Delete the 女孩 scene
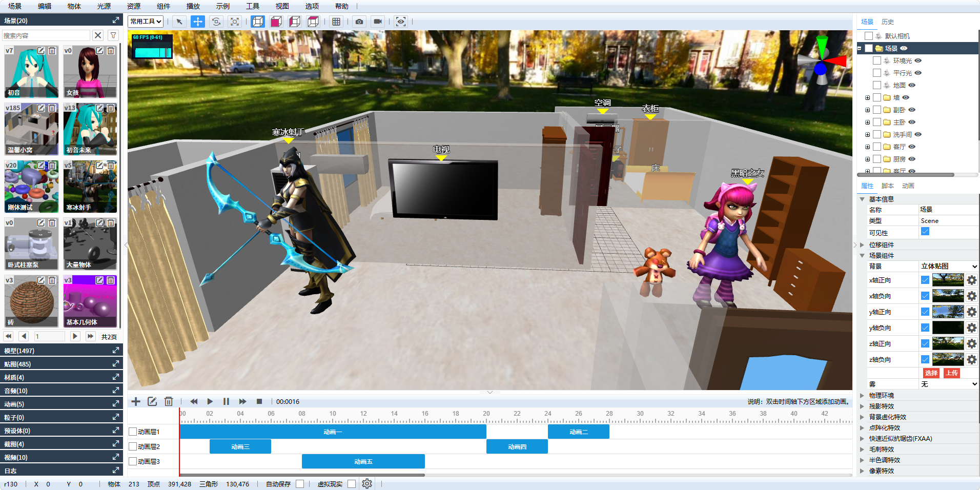 (111, 51)
